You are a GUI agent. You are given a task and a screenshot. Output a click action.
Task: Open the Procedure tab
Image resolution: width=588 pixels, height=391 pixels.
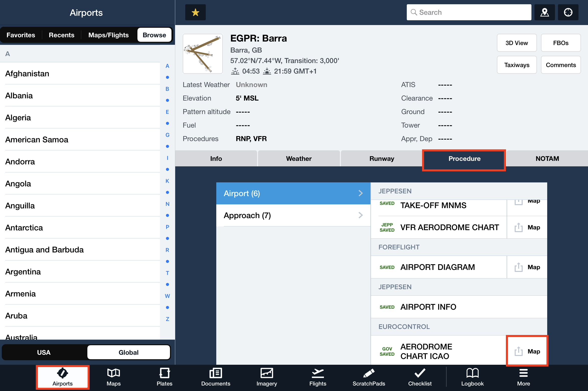(x=464, y=159)
